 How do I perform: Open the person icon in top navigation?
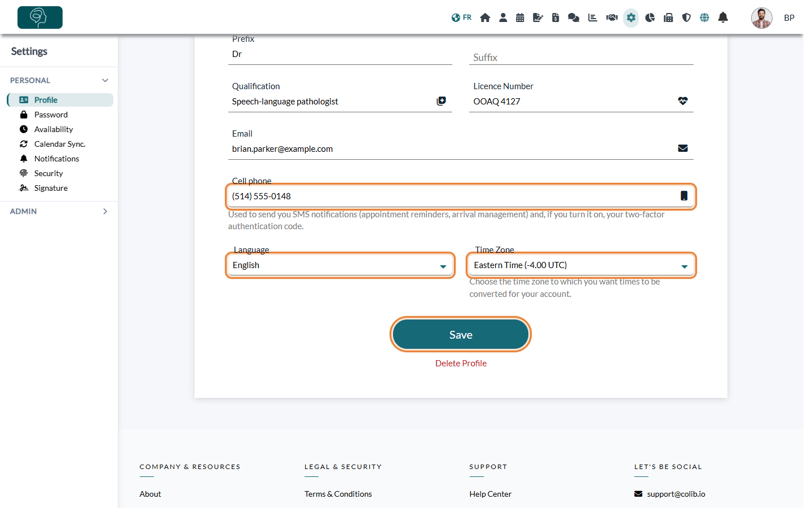(x=503, y=17)
